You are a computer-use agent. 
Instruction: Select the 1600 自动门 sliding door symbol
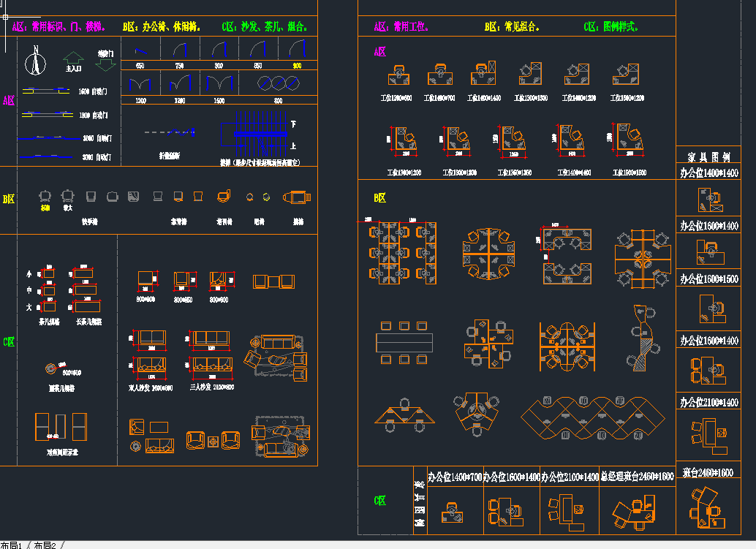(46, 91)
